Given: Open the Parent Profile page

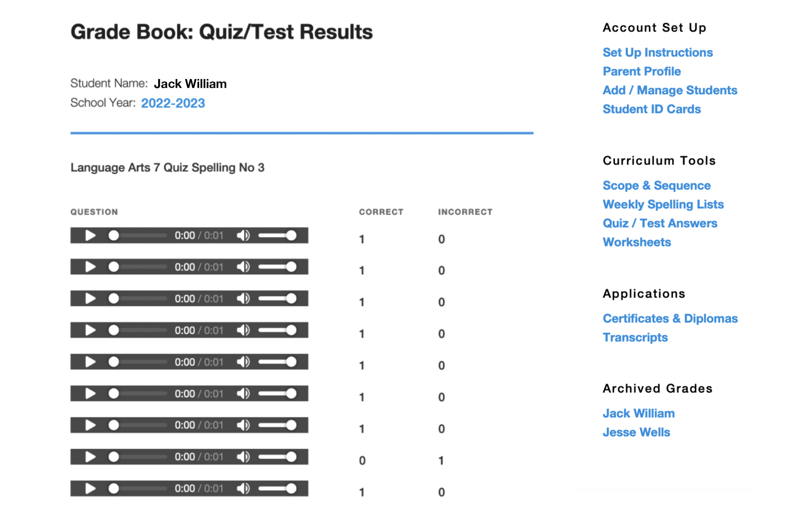Looking at the screenshot, I should [642, 71].
